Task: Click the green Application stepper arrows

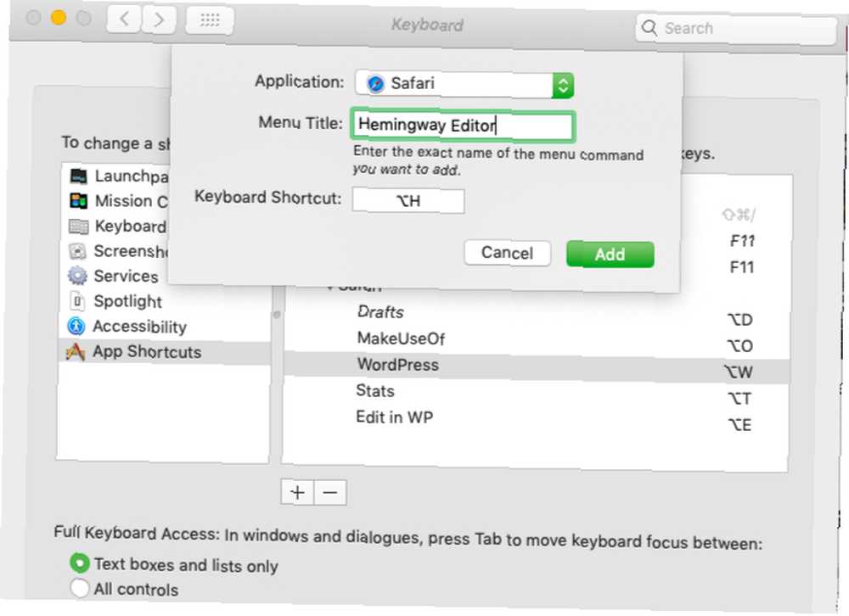Action: pyautogui.click(x=563, y=85)
